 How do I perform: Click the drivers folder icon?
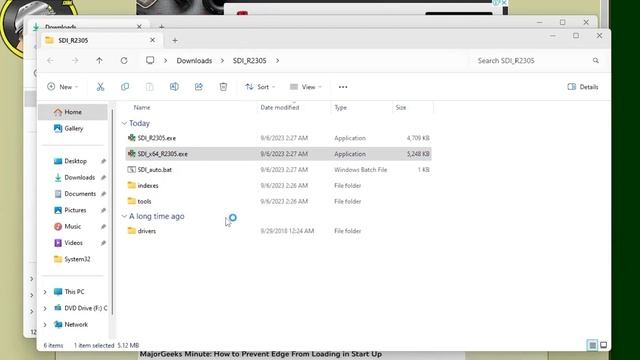coord(131,231)
